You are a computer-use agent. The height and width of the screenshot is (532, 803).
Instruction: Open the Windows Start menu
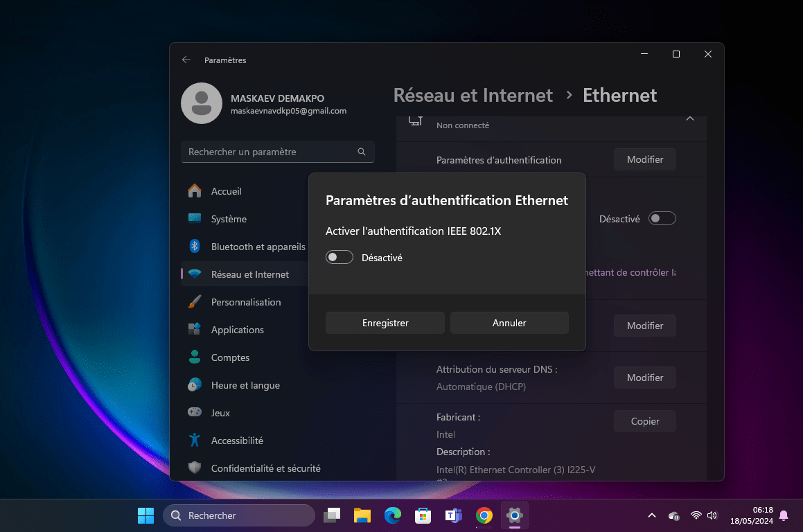click(146, 515)
